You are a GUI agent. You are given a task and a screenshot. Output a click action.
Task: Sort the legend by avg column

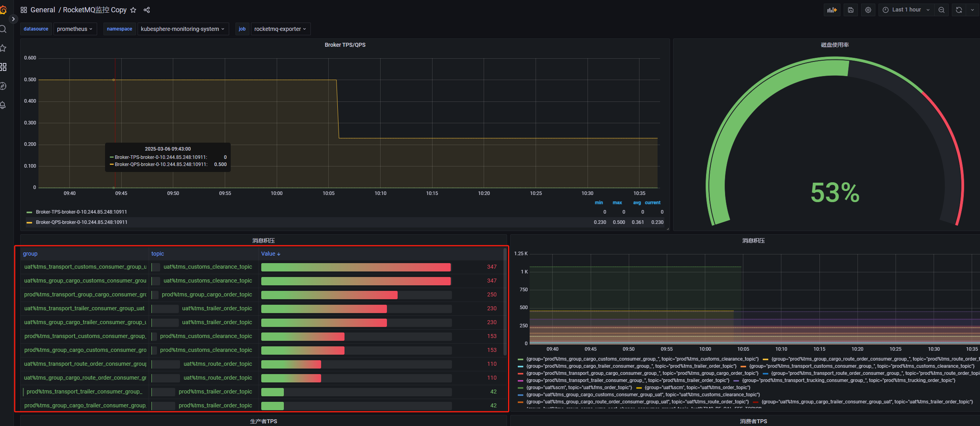(637, 202)
